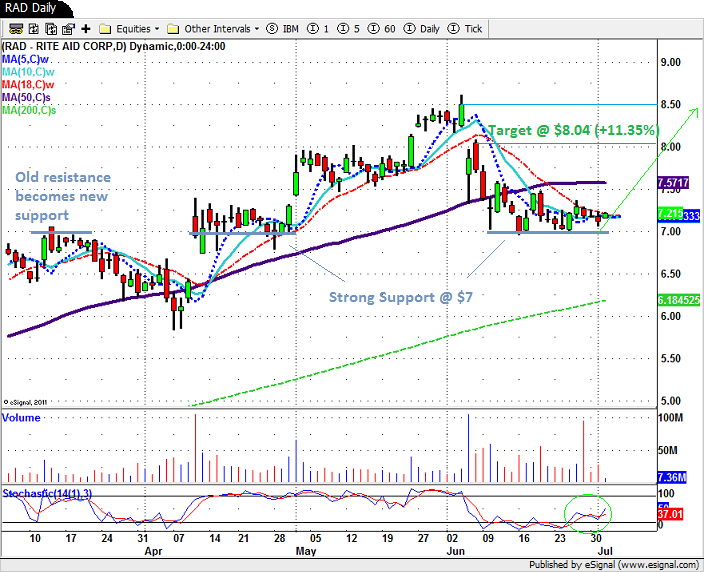Switch to the 1 minute interval
704x572 pixels.
318,29
